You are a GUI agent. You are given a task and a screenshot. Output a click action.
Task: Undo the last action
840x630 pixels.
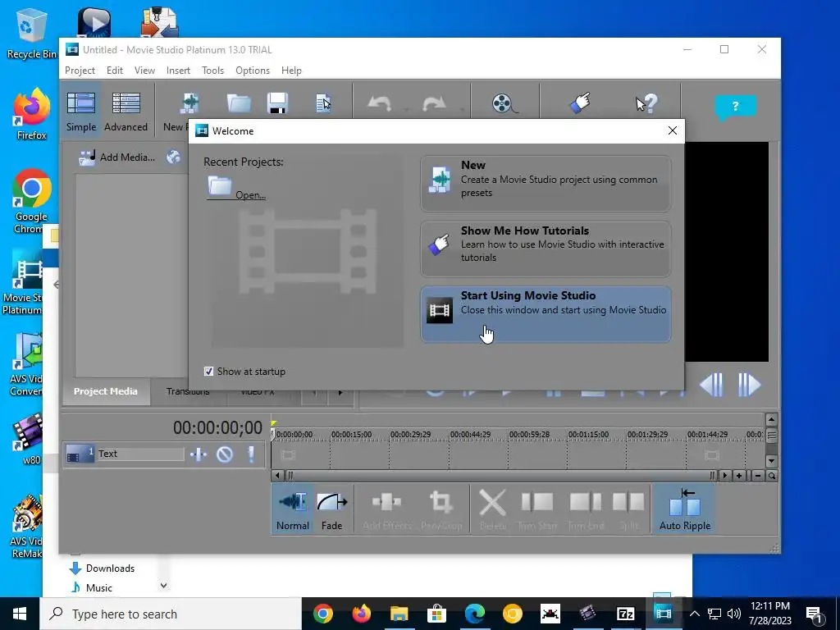[379, 103]
